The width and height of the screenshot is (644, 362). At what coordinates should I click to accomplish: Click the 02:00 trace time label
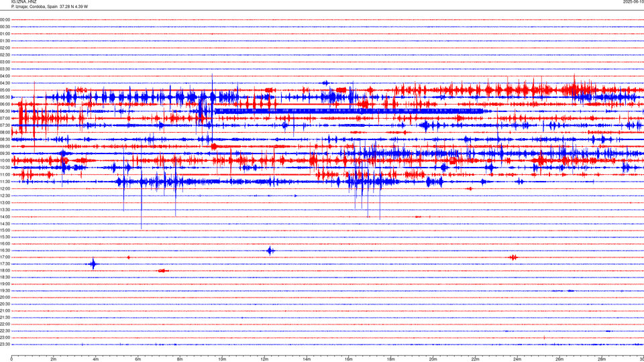coord(5,48)
